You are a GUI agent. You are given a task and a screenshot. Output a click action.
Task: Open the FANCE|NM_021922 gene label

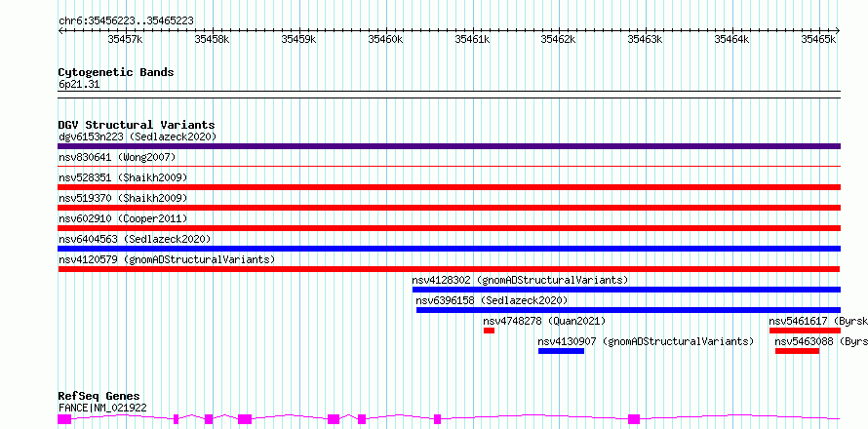(102, 408)
